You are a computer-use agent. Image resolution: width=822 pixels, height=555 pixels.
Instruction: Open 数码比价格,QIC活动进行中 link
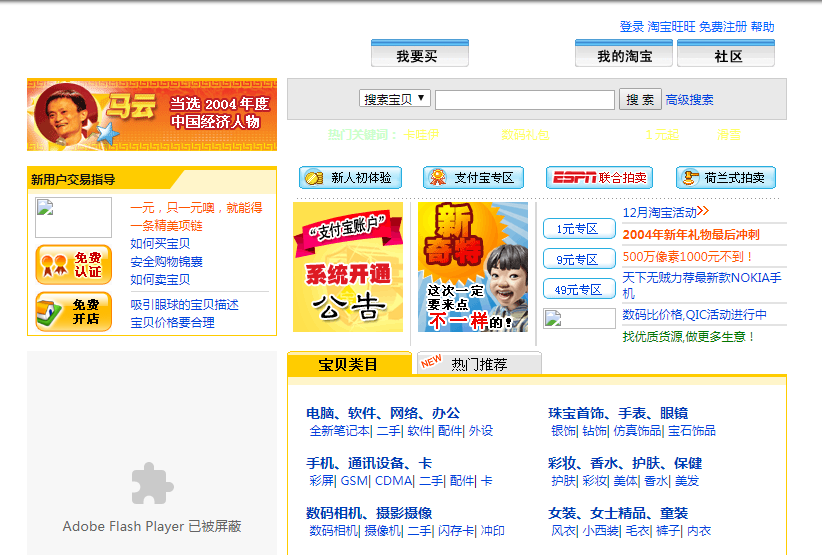(x=694, y=314)
